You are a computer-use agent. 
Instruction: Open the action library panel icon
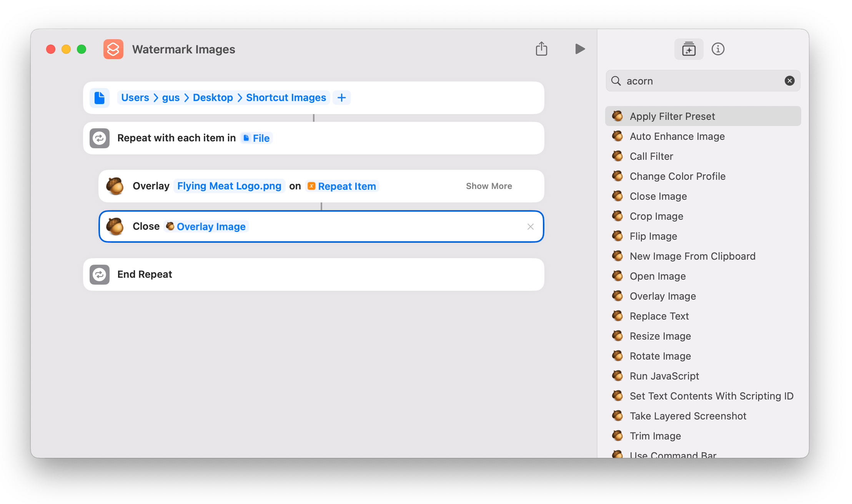click(689, 49)
